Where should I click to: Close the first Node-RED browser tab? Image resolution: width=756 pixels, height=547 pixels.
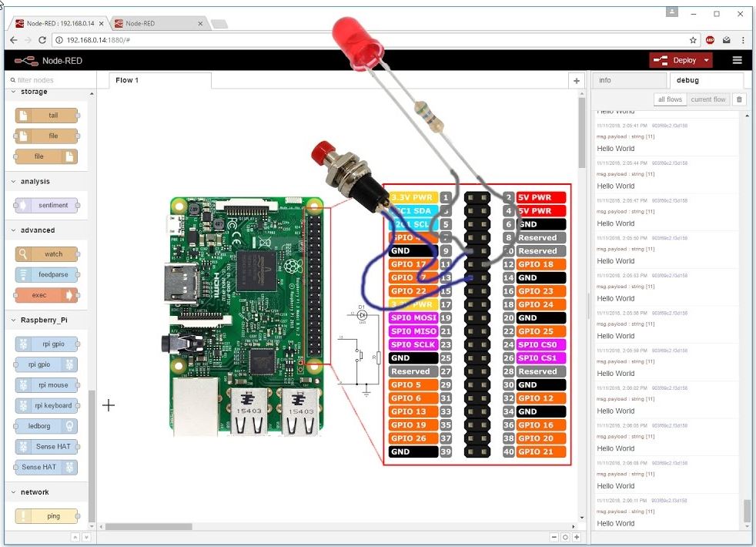coord(102,23)
